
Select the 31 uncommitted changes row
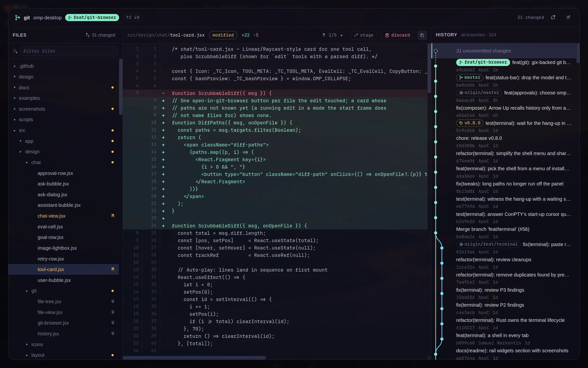[504, 51]
